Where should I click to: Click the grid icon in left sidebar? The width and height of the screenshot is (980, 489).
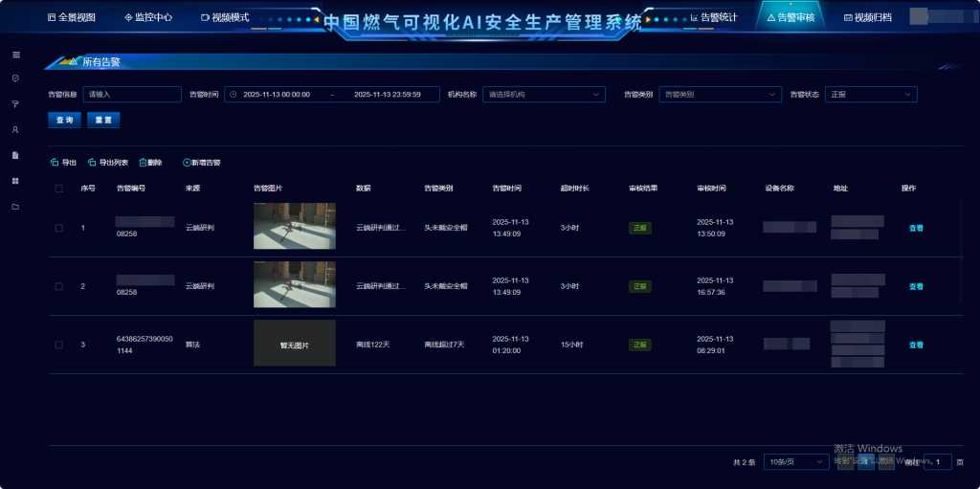[x=15, y=181]
